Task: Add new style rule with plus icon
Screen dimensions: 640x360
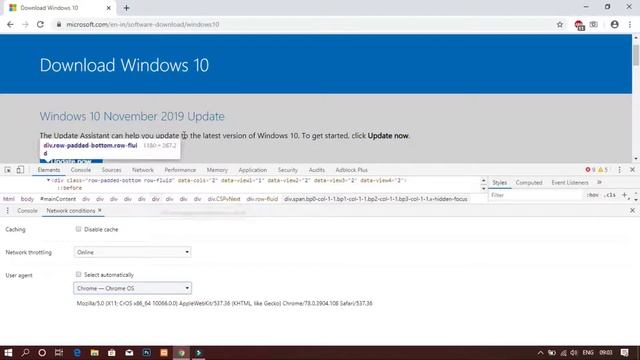Action: point(624,195)
